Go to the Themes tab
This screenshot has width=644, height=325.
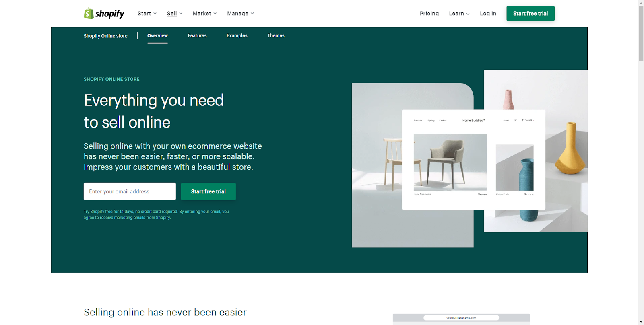click(276, 36)
